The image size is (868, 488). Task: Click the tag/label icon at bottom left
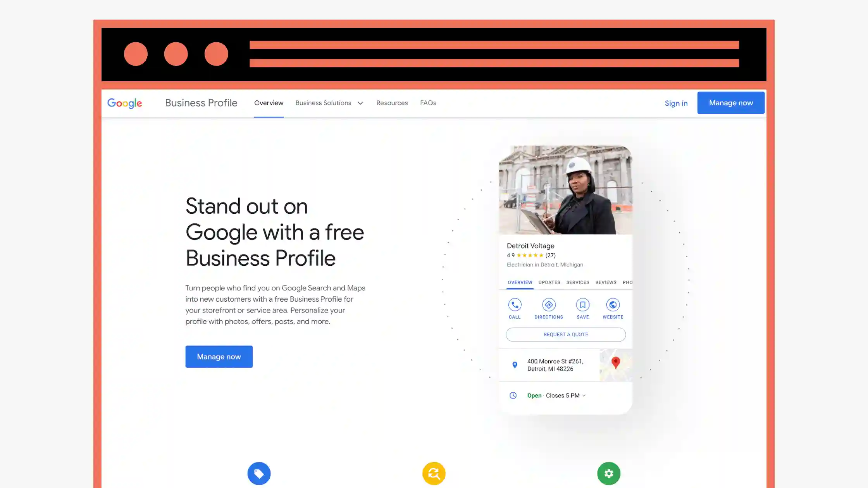point(259,473)
